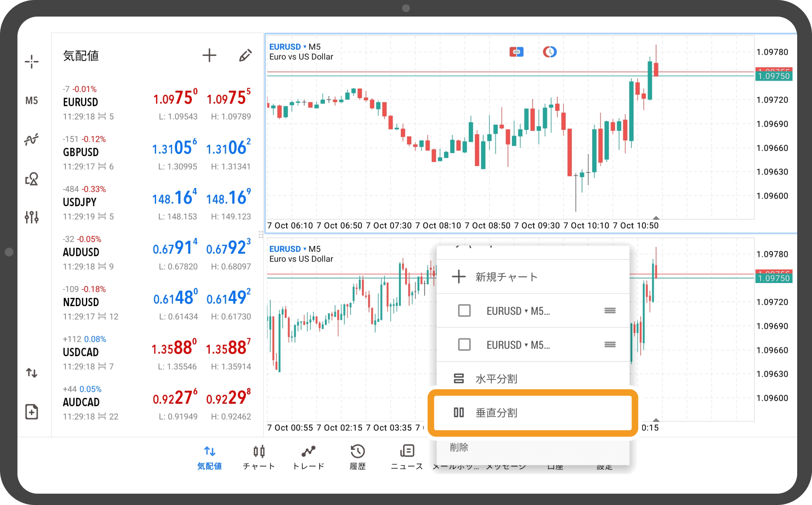Screen dimensions: 812x505
Task: Click M5 timeframe label in top chart
Action: 314,47
